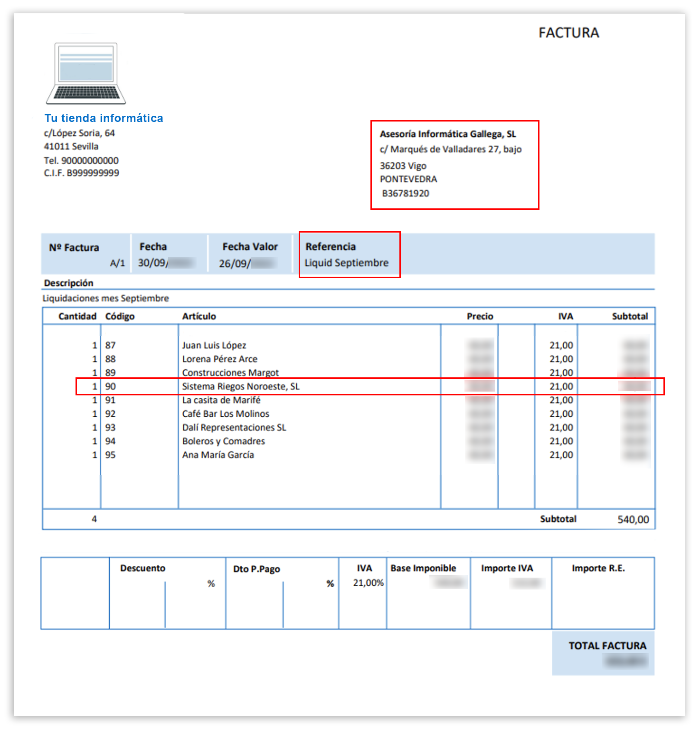Click the 'Liquid Septiembre' reference value
The image size is (700, 730).
coord(346,263)
